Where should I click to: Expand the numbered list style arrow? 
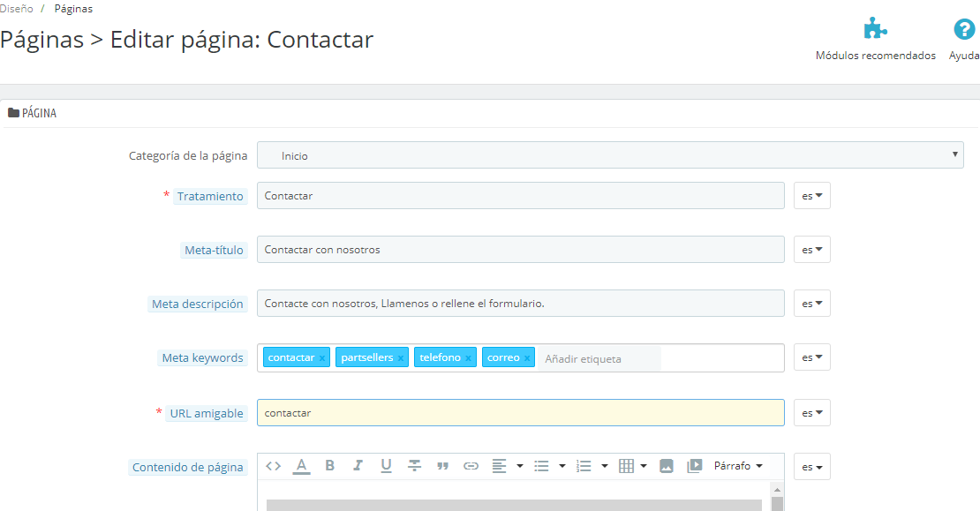point(605,466)
